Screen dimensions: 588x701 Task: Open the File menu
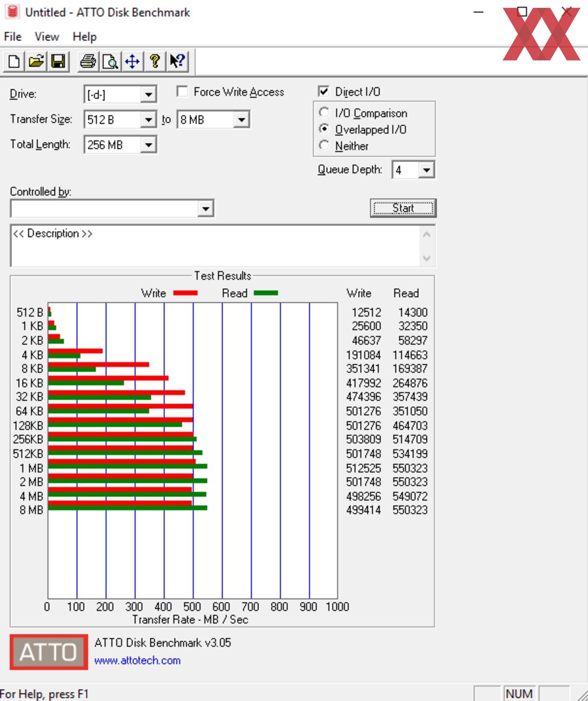coord(13,37)
